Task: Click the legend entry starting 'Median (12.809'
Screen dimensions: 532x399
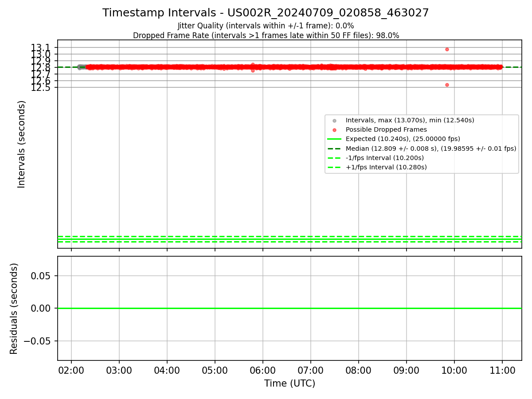Action: [431, 149]
